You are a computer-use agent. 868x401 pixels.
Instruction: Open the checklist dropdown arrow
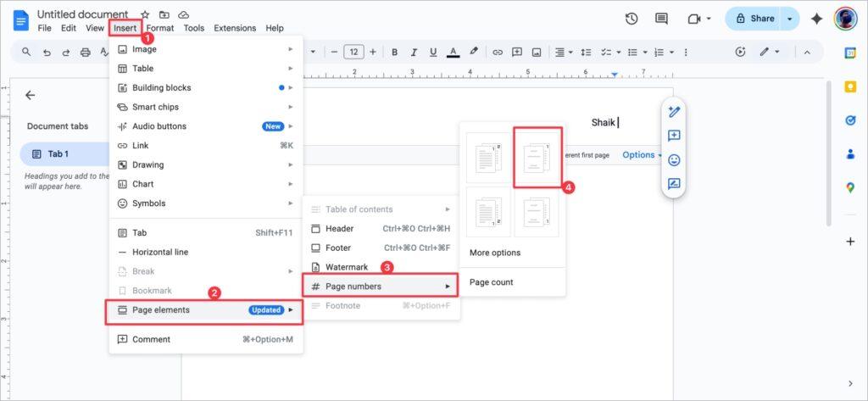tap(618, 52)
